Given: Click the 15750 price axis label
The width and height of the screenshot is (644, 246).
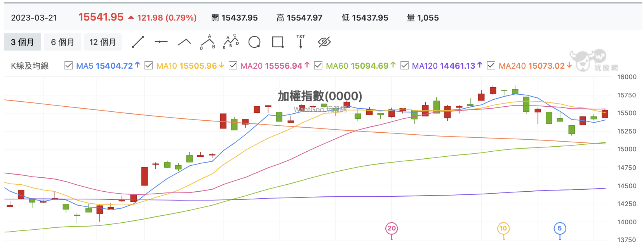Looking at the screenshot, I should pyautogui.click(x=627, y=95).
